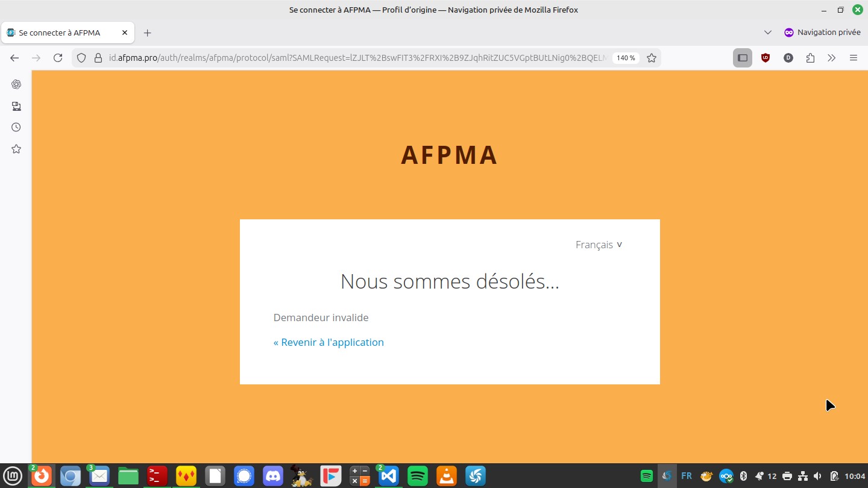
Task: Open the uBlock Origin extension
Action: (x=766, y=58)
